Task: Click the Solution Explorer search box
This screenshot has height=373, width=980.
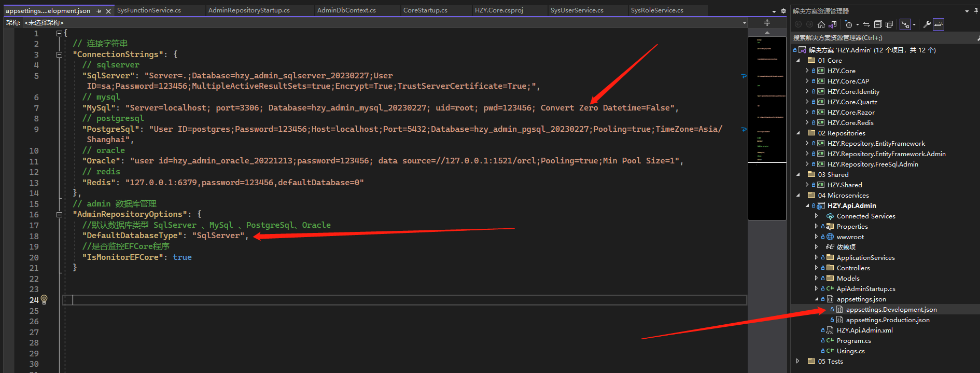Action: (x=881, y=38)
